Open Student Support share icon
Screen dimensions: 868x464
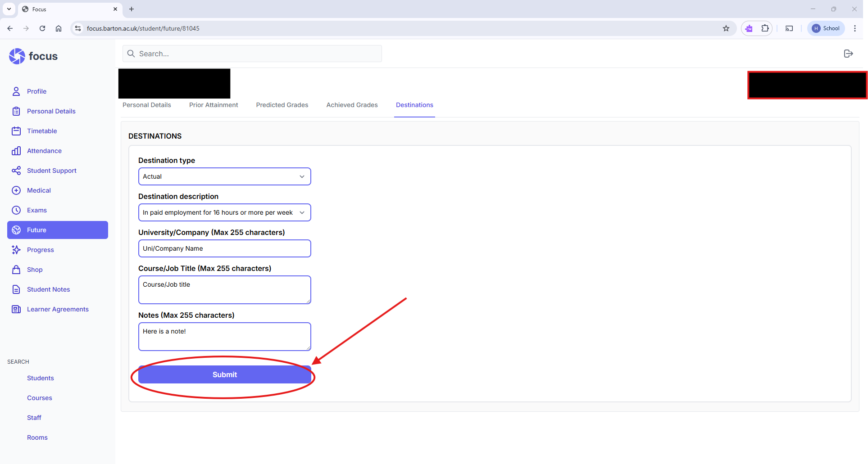[x=16, y=171]
